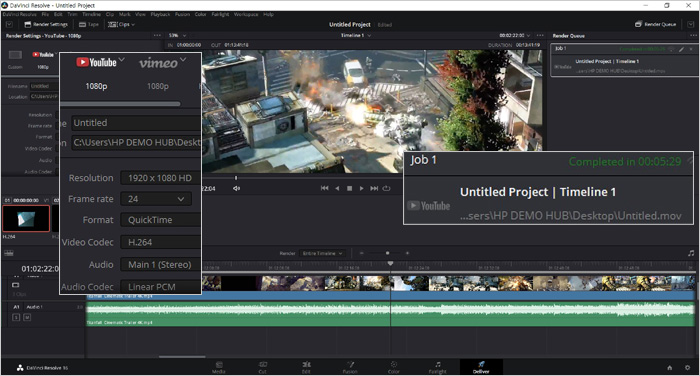Open the Workspace menu
Image resolution: width=700 pixels, height=376 pixels.
[246, 14]
